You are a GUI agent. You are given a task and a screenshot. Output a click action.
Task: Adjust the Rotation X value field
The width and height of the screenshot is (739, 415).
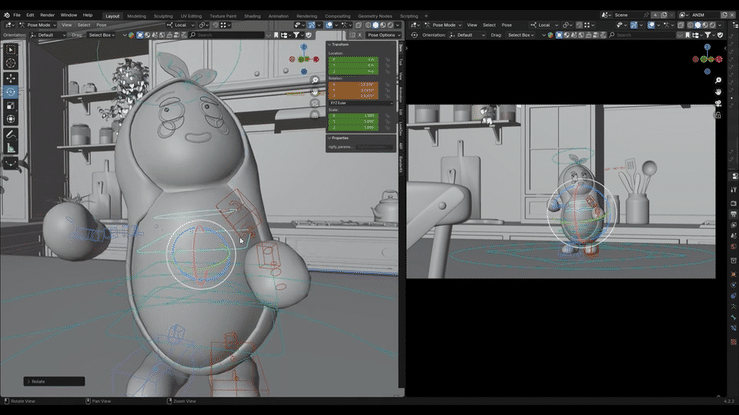tap(353, 85)
